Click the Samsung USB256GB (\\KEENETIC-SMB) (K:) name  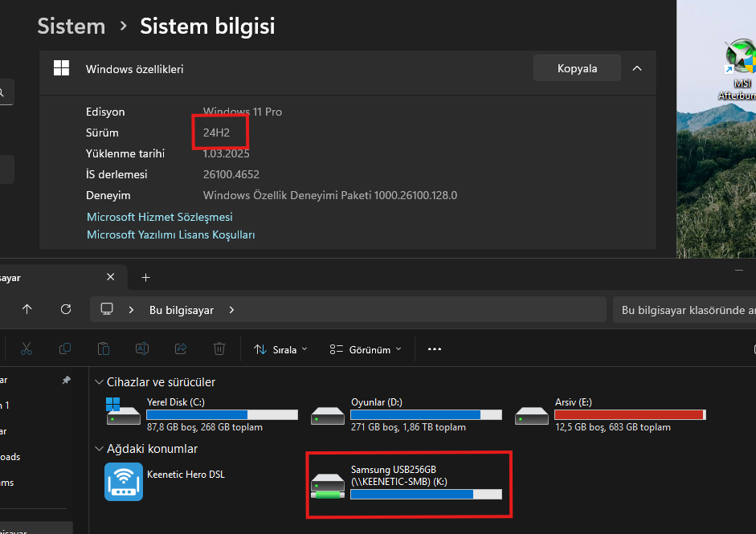coord(399,475)
